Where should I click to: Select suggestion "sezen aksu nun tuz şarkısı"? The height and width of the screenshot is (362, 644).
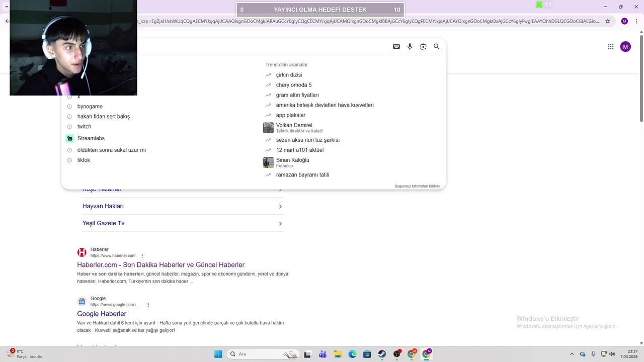coord(307,140)
